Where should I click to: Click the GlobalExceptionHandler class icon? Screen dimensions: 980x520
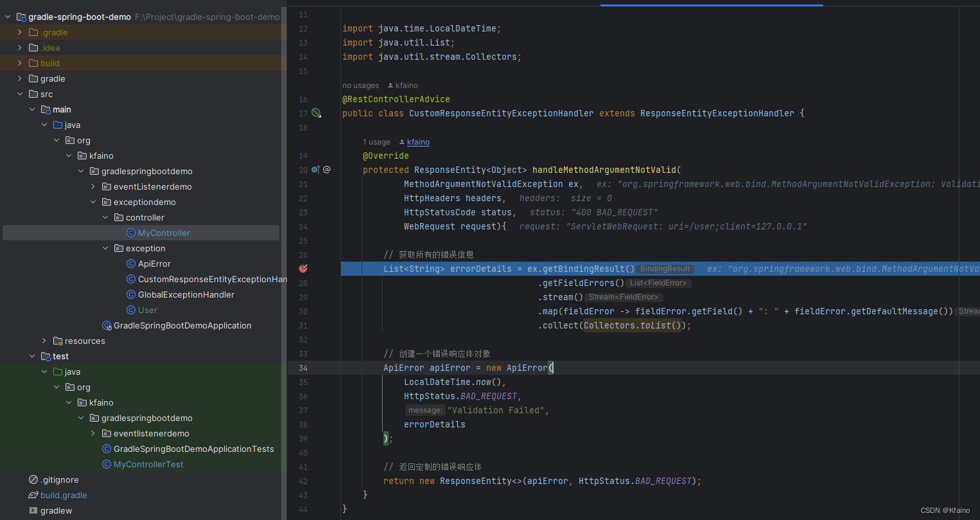[131, 294]
